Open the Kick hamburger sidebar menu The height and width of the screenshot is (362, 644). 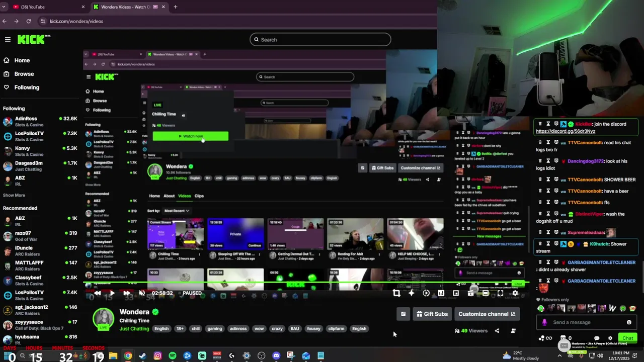point(8,39)
